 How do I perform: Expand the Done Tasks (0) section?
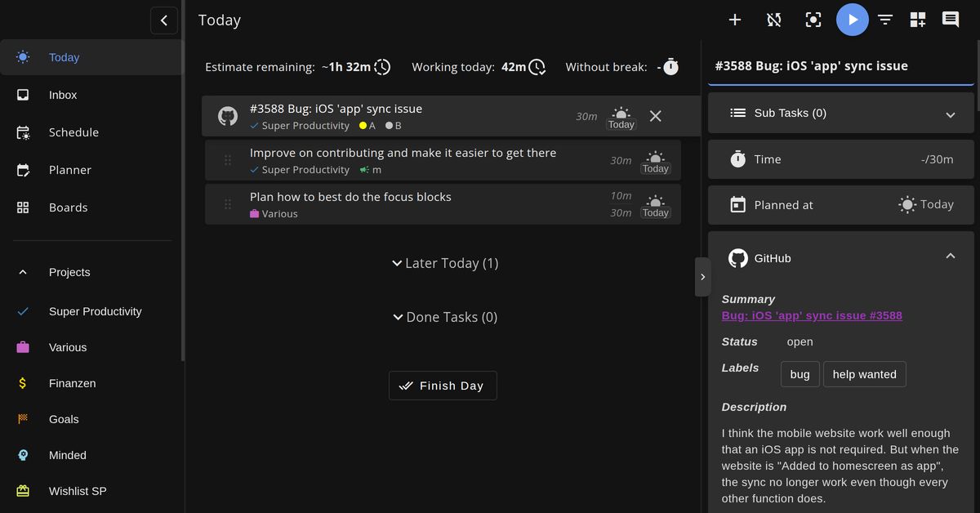[444, 317]
